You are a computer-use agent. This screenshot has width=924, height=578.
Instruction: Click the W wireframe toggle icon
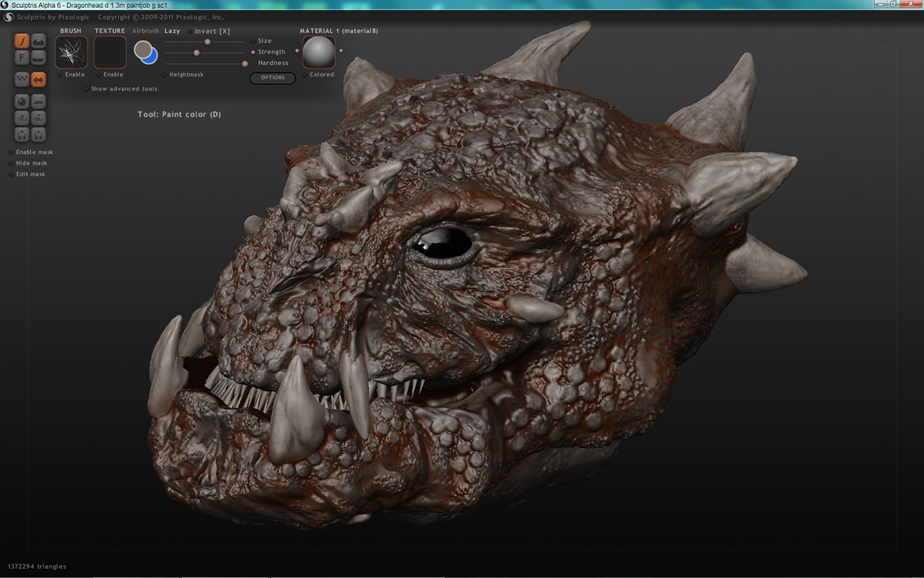[22, 79]
